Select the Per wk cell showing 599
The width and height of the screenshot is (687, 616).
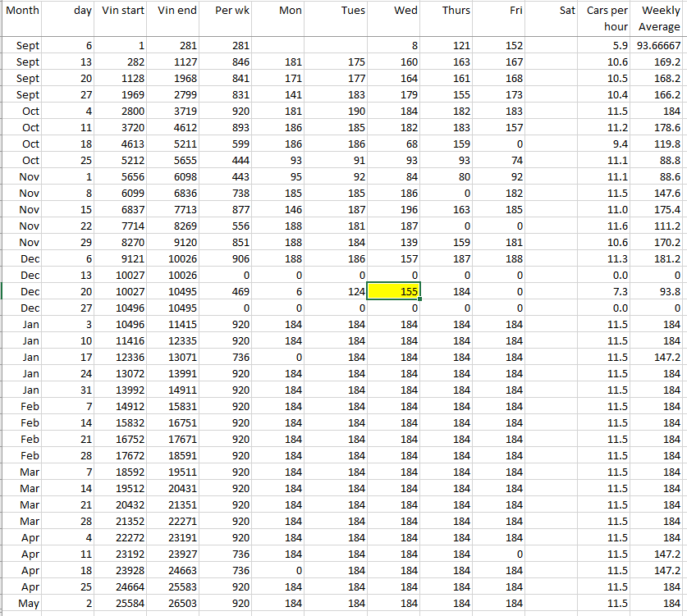point(228,144)
